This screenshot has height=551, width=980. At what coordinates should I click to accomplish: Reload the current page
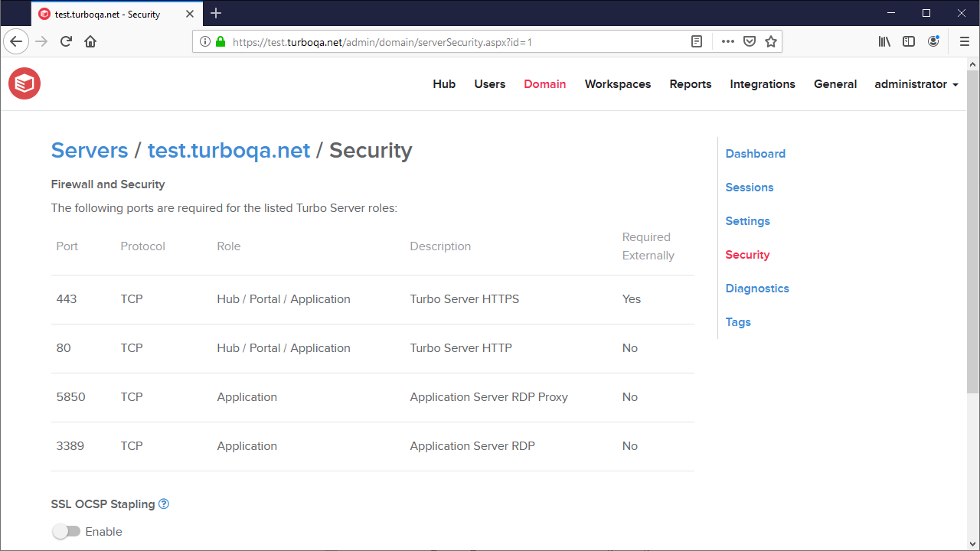(66, 41)
